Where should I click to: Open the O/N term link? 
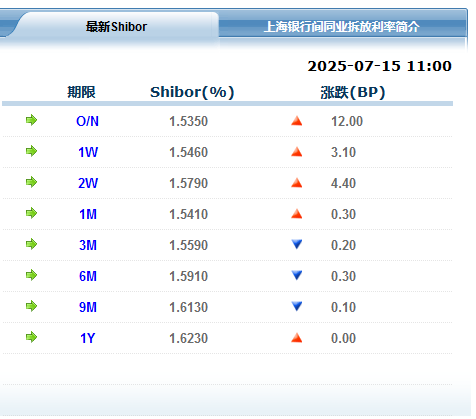point(88,121)
